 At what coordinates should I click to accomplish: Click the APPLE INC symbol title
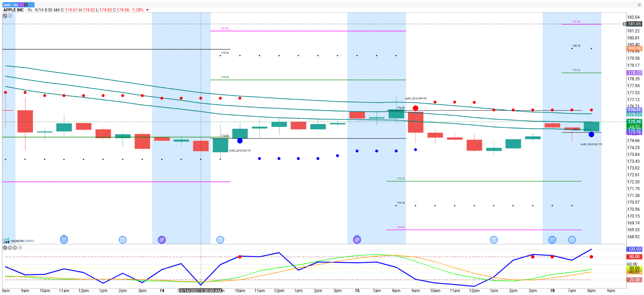[x=13, y=10]
